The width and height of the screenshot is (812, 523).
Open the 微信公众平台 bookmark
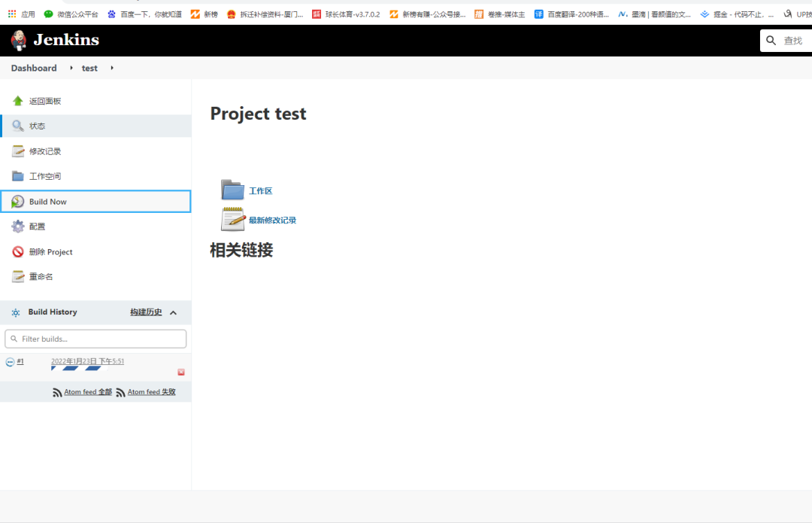point(71,14)
